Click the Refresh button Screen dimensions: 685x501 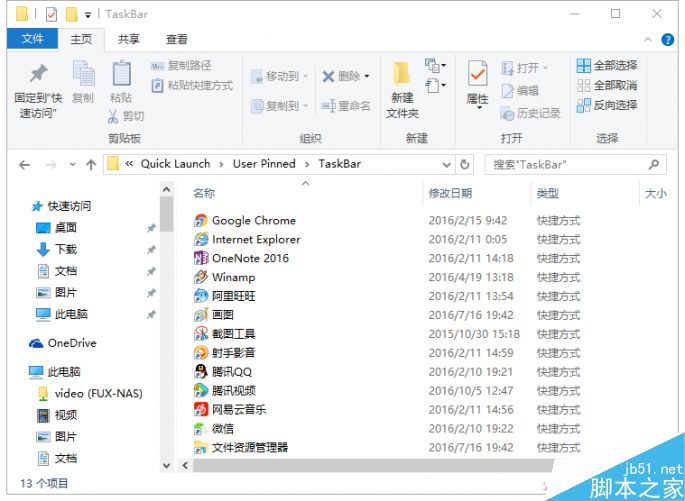[x=465, y=165]
